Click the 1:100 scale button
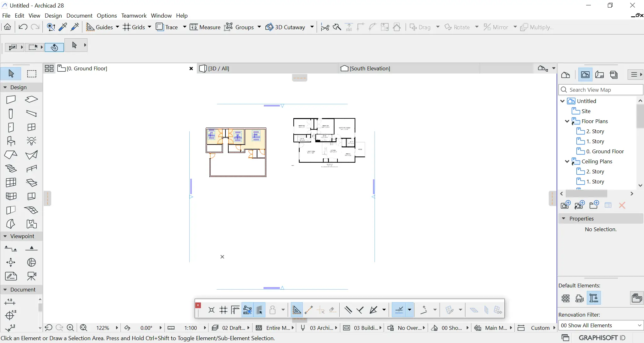 pos(191,328)
